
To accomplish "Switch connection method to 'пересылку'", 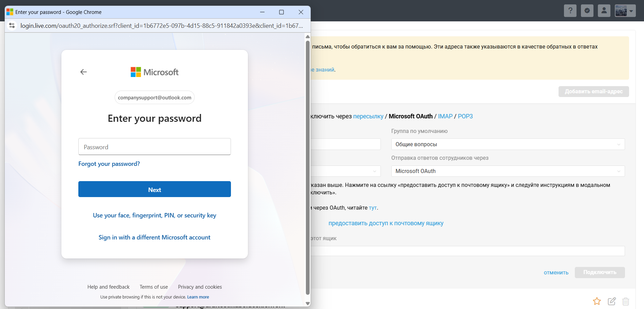I will coord(368,116).
